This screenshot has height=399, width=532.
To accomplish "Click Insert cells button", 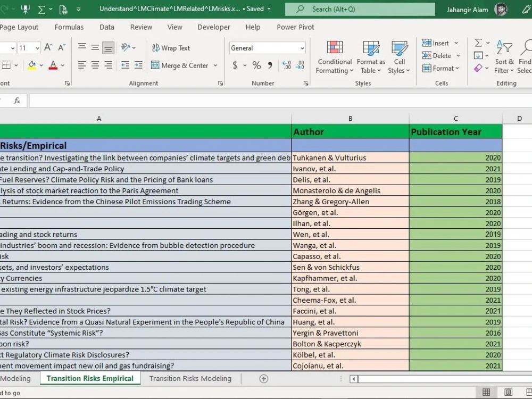I will tap(436, 43).
